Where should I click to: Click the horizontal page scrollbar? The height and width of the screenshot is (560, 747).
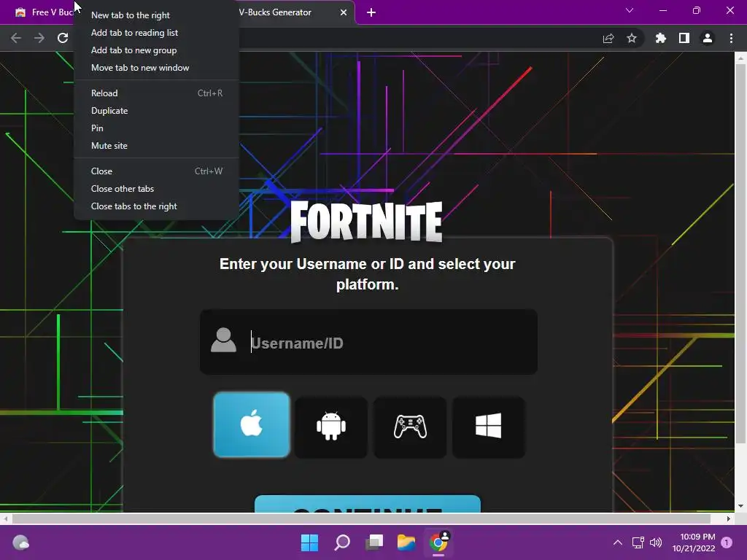pos(362,518)
